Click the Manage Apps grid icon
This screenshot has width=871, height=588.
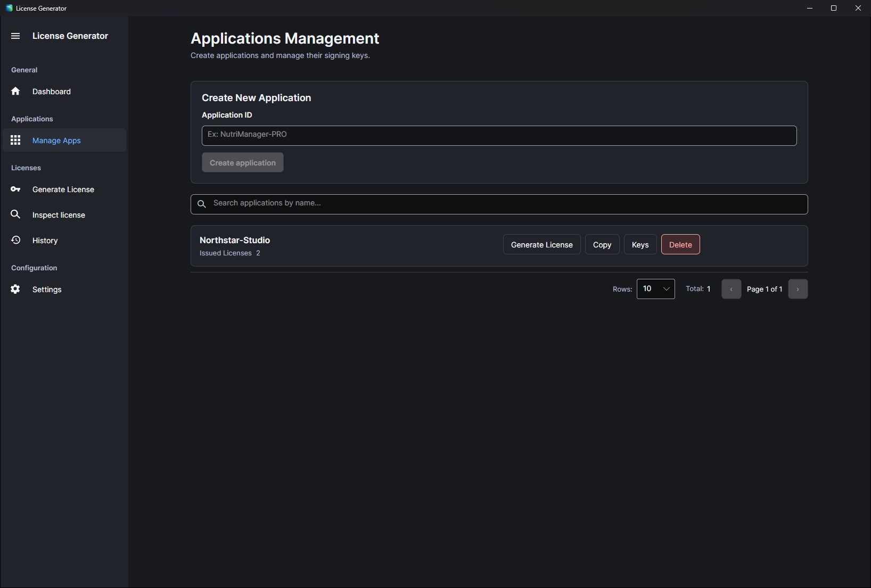click(x=15, y=140)
